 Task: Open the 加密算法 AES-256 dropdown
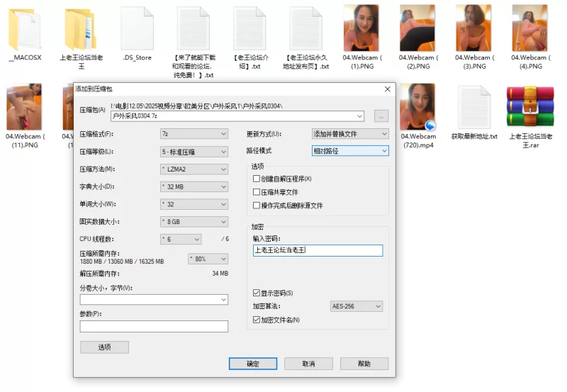[x=357, y=306]
